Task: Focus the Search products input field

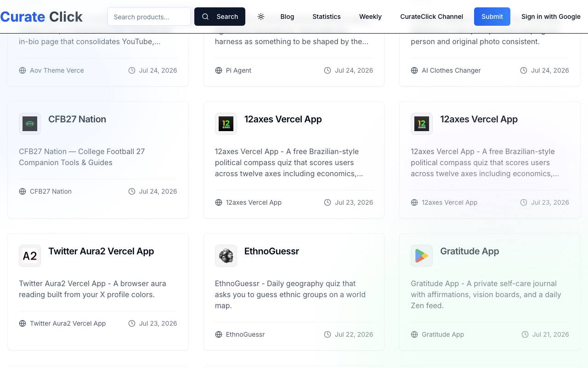Action: 149,17
